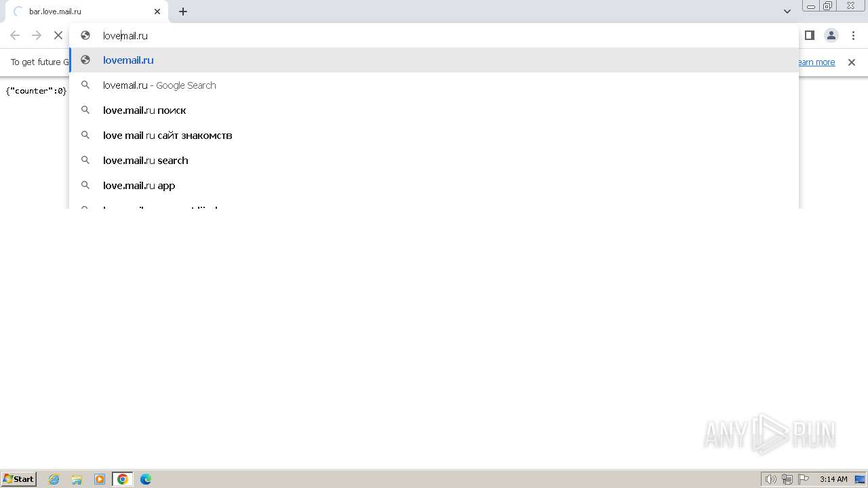Click the 3:14 AM clock
Image resolution: width=868 pixels, height=488 pixels.
pyautogui.click(x=833, y=479)
